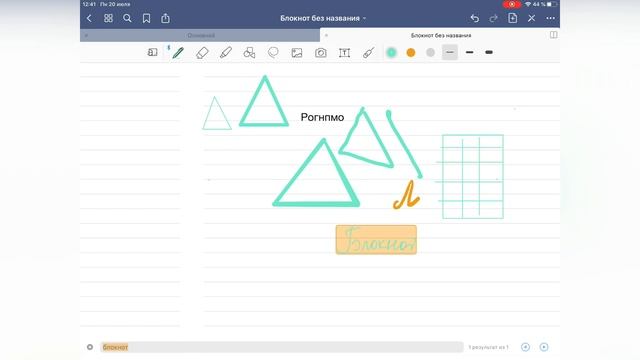Go back with the left chevron
This screenshot has width=640, height=360.
tap(89, 18)
